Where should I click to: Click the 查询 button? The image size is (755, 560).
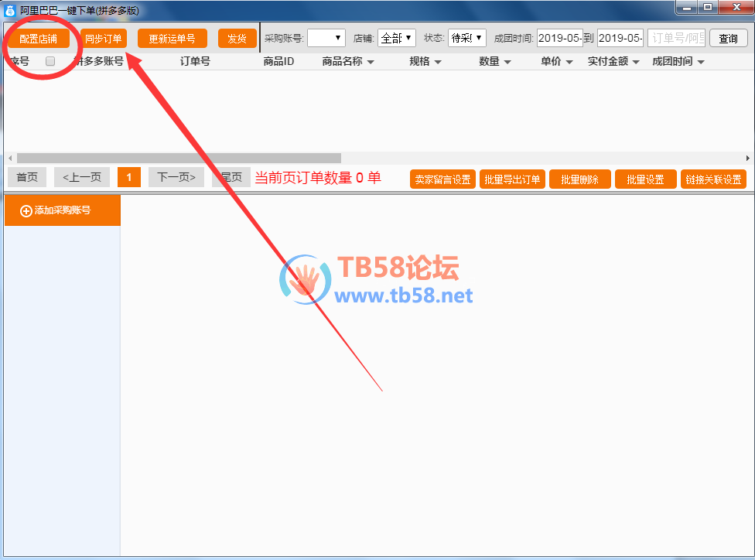728,38
